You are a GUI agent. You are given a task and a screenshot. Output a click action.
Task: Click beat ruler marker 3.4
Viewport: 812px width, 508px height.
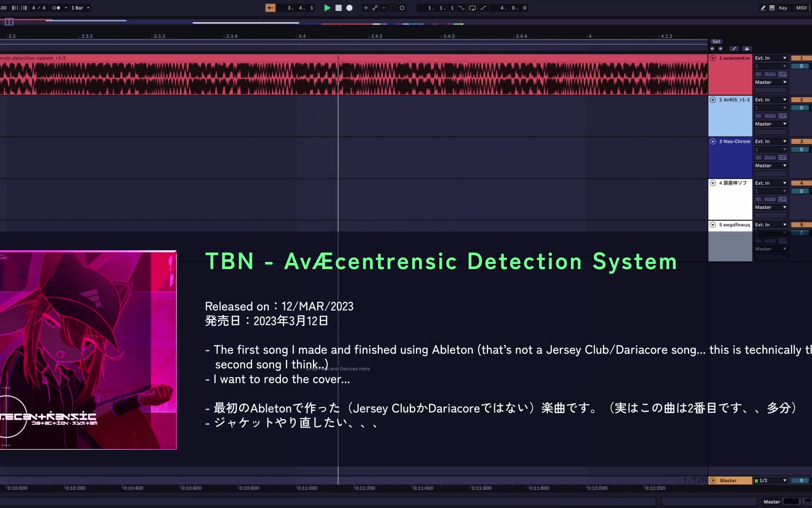(x=302, y=36)
